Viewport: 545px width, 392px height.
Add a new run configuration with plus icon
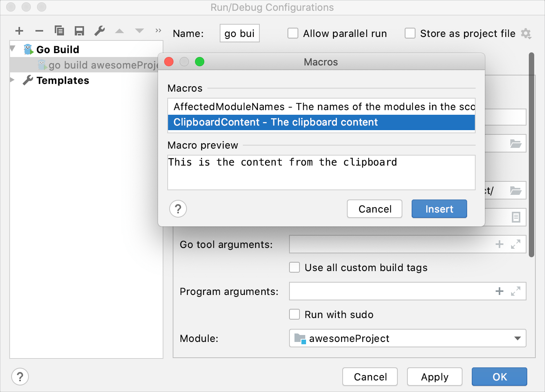pos(19,31)
